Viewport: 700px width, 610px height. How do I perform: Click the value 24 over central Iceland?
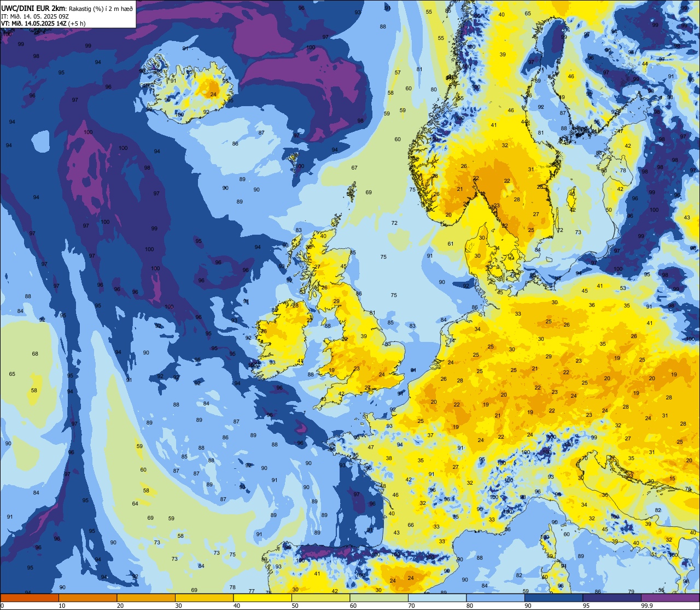coord(213,95)
